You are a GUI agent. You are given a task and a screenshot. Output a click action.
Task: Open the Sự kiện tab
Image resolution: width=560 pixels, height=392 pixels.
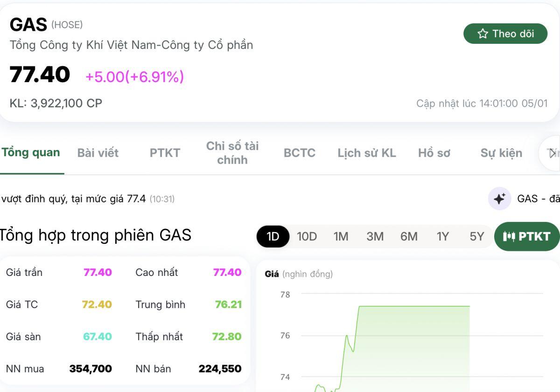click(501, 152)
